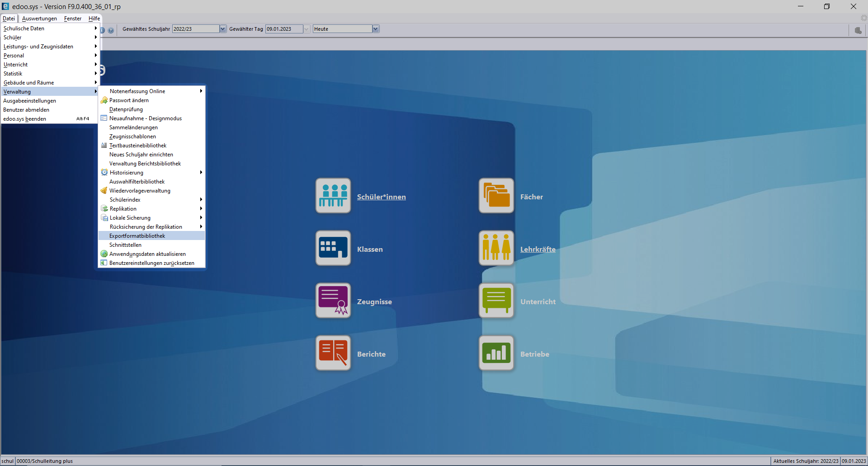Click the help question-mark icon in toolbar

tap(111, 30)
